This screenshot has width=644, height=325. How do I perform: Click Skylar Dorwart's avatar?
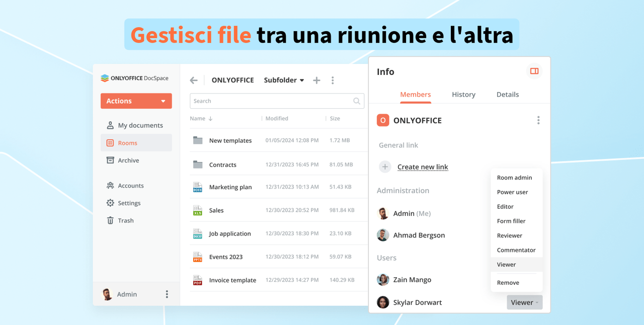[383, 302]
